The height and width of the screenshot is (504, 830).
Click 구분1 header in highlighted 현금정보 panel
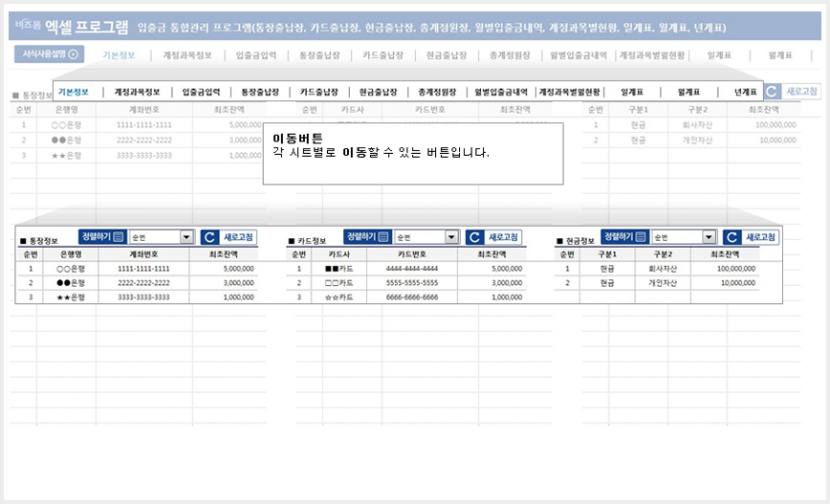pyautogui.click(x=607, y=254)
